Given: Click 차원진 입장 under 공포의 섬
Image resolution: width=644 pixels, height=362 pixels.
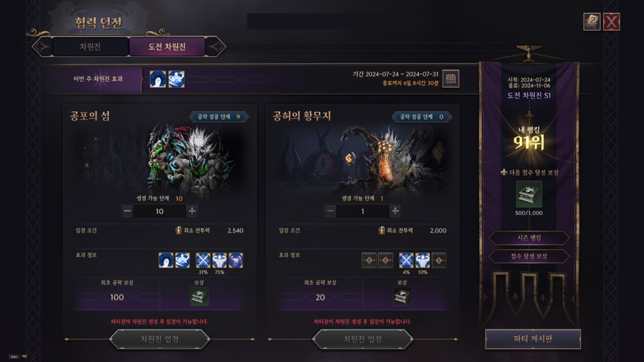Looking at the screenshot, I should pos(159,340).
